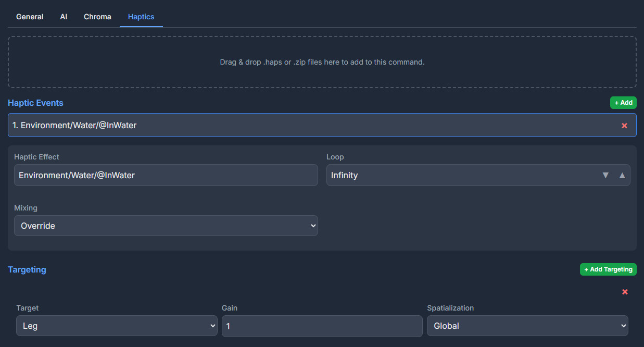Go to the Chroma tab
Image resolution: width=644 pixels, height=347 pixels.
(x=97, y=17)
